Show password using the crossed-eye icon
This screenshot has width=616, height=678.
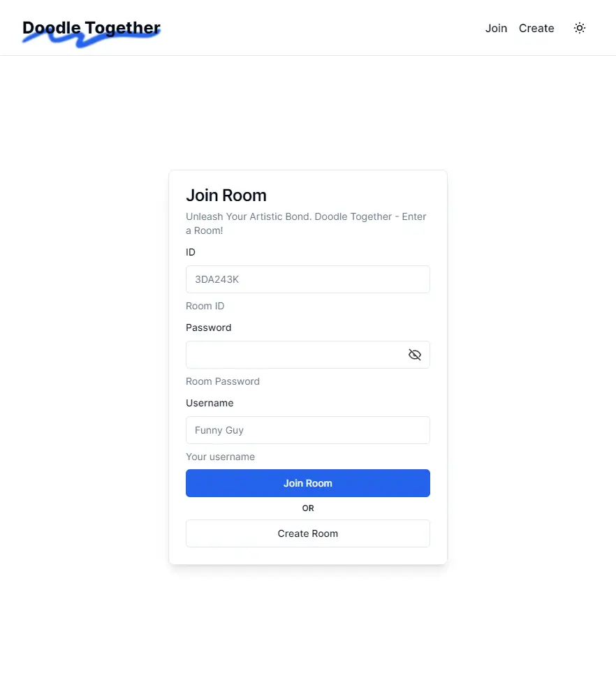(414, 355)
